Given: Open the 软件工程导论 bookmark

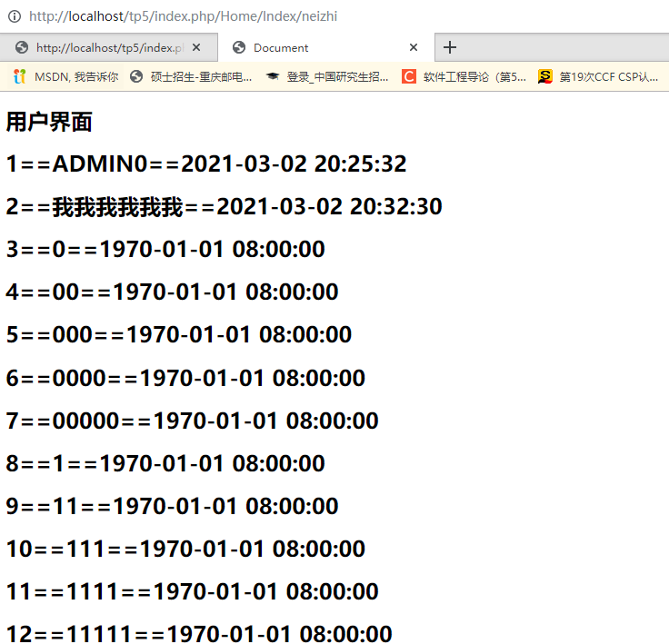Looking at the screenshot, I should click(464, 77).
